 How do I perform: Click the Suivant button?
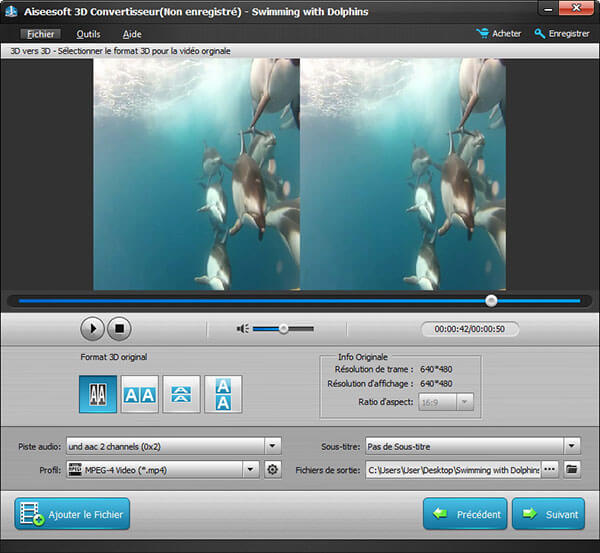(548, 514)
